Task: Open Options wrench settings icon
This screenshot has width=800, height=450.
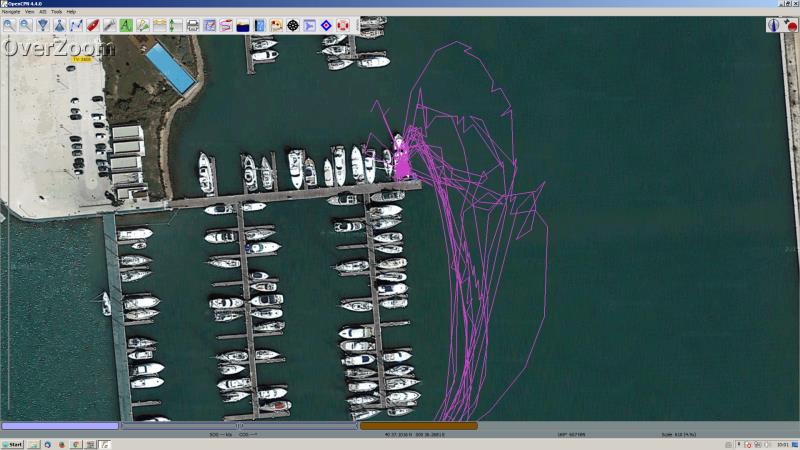Action: point(110,25)
